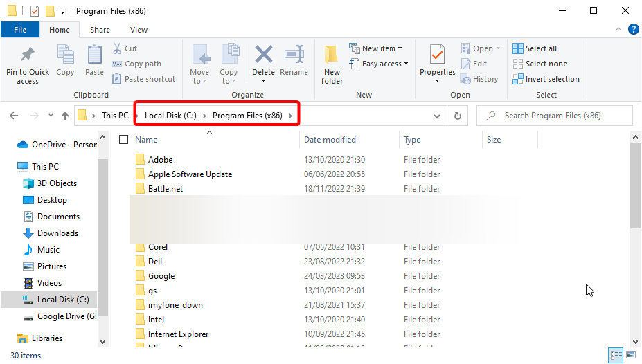This screenshot has height=364, width=642.
Task: Open the Properties checkmark icon
Action: (437, 55)
